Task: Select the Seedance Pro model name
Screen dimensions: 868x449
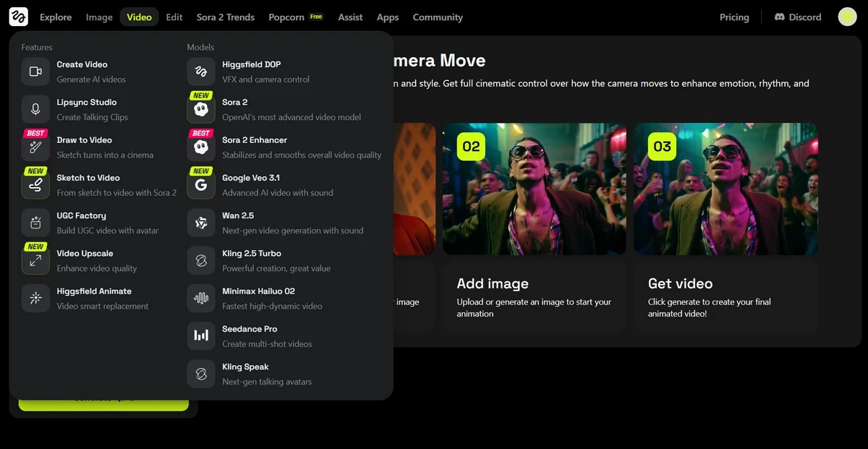Action: 250,328
